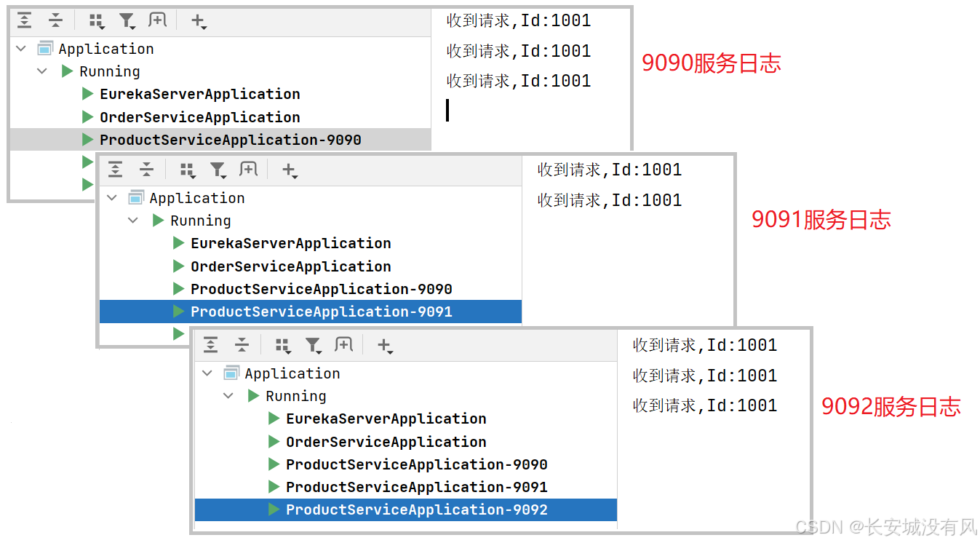Open Group By icon in 9092 window toolbar
This screenshot has height=543, width=980.
(x=283, y=346)
